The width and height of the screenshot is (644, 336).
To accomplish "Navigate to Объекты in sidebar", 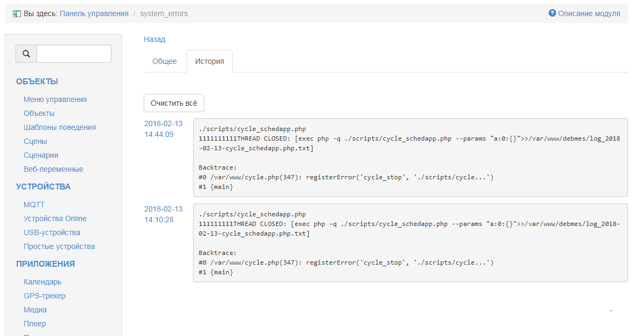I will coord(39,113).
